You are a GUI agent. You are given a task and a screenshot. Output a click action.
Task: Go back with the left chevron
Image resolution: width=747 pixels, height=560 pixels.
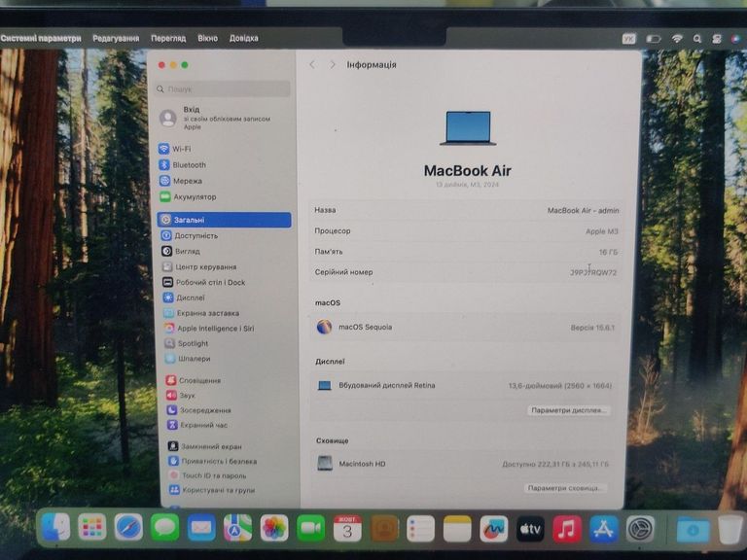312,64
